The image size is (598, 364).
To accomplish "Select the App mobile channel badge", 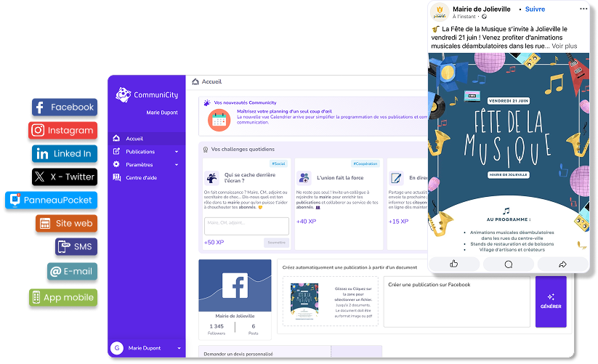I will 63,297.
